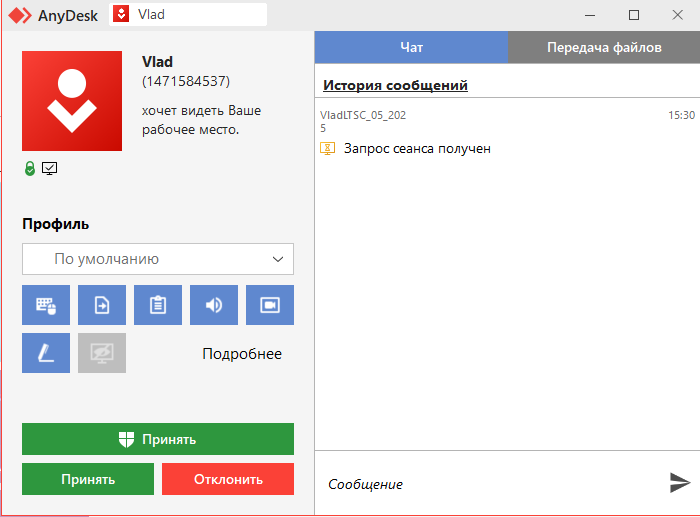The height and width of the screenshot is (517, 700).
Task: Toggle audio transmission permission
Action: point(214,305)
